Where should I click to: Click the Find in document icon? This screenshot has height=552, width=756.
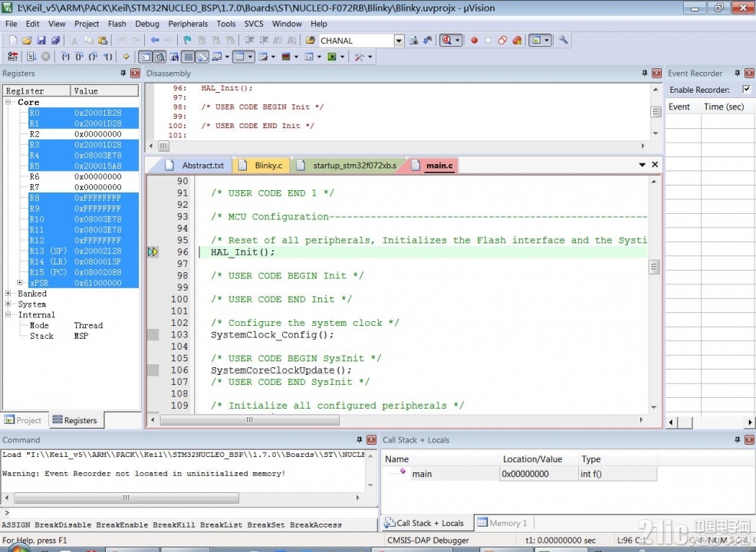coord(413,41)
